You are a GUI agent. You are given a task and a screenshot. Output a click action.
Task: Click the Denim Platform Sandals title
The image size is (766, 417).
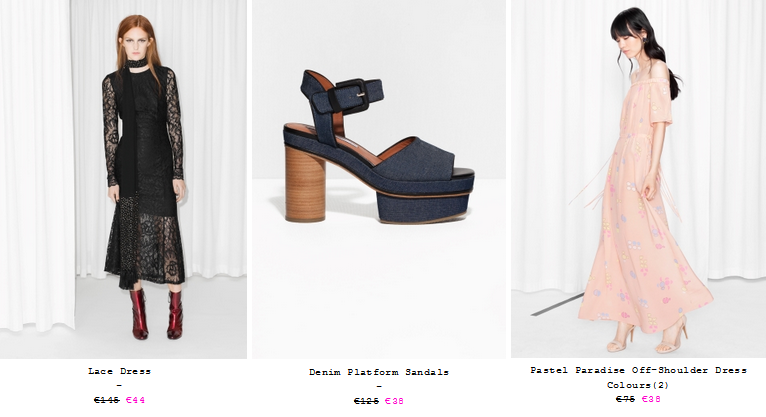tap(379, 372)
